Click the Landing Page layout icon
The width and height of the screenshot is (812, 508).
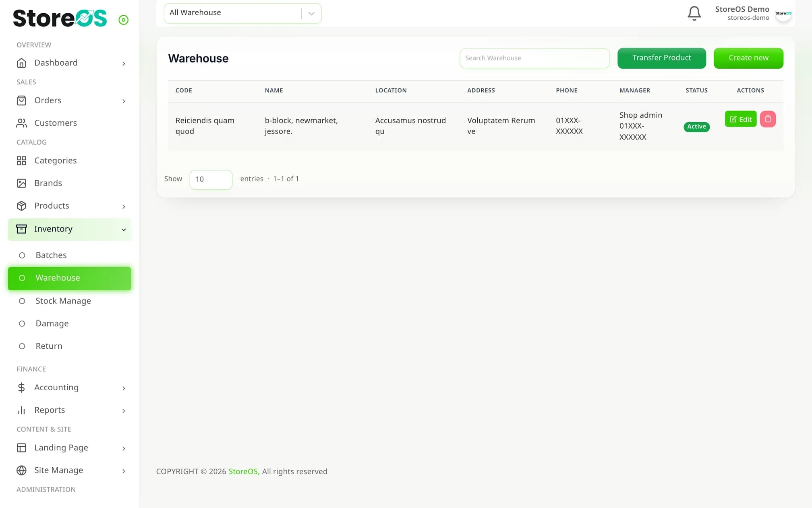[21, 448]
